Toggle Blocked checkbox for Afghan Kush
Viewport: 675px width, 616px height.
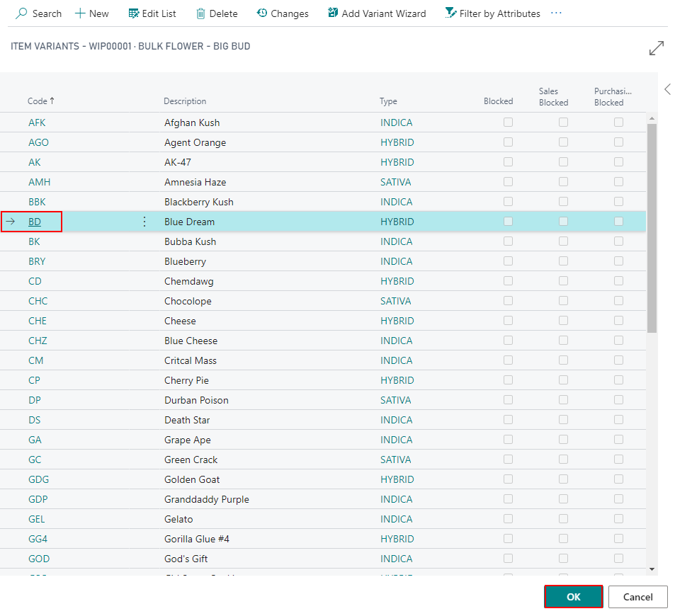click(x=508, y=122)
